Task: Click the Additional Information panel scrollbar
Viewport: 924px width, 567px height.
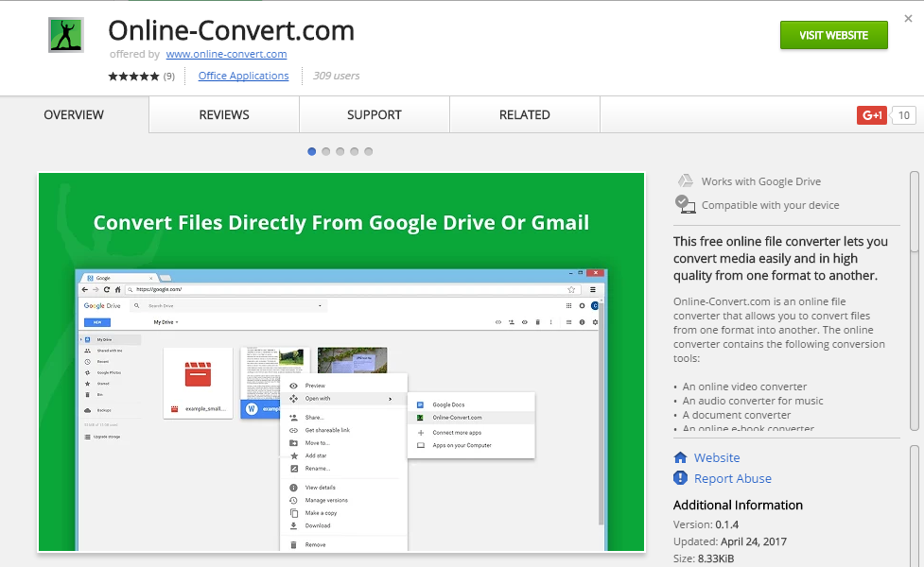Action: coord(914,506)
